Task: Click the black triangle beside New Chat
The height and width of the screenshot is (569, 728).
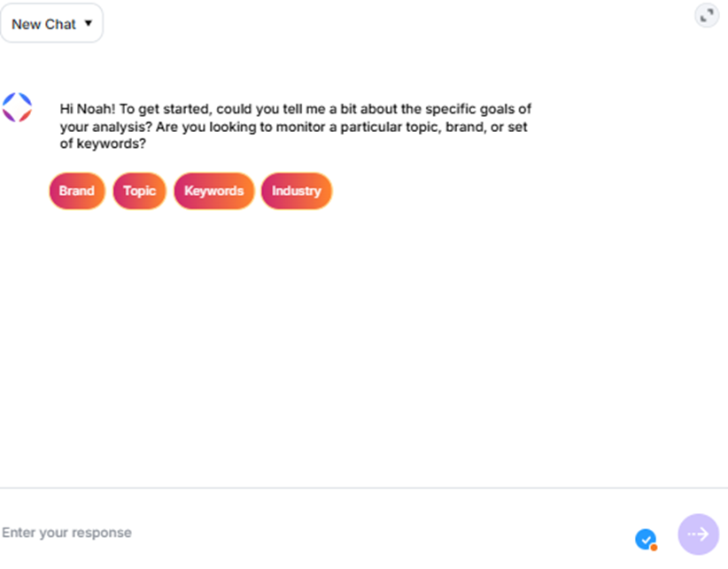Action: (x=89, y=23)
